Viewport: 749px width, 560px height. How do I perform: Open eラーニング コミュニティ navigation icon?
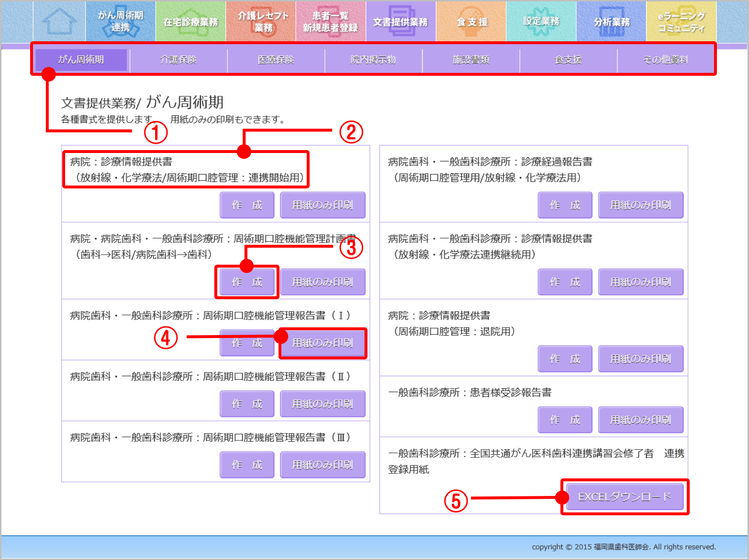[x=681, y=21]
